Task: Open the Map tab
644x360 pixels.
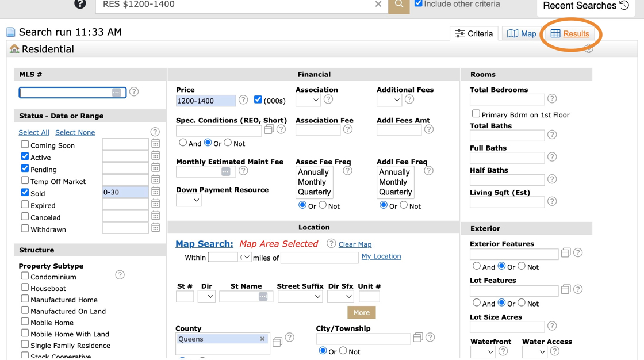Action: [522, 34]
